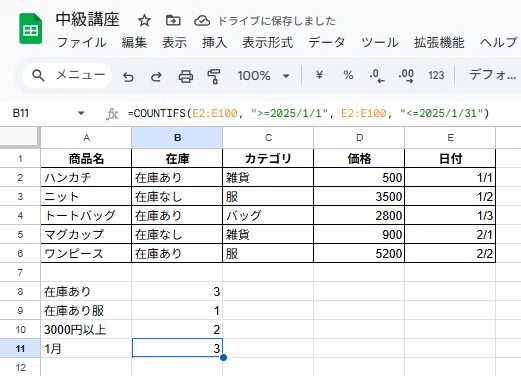521x376 pixels.
Task: Select row 11 header
Action: tap(20, 349)
